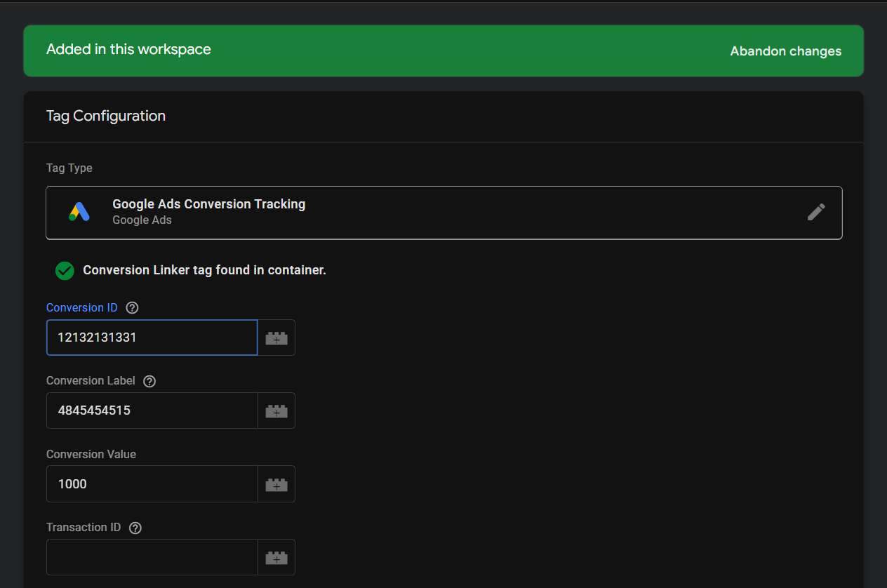The width and height of the screenshot is (887, 588).
Task: Focus the Conversion ID input field
Action: (152, 338)
